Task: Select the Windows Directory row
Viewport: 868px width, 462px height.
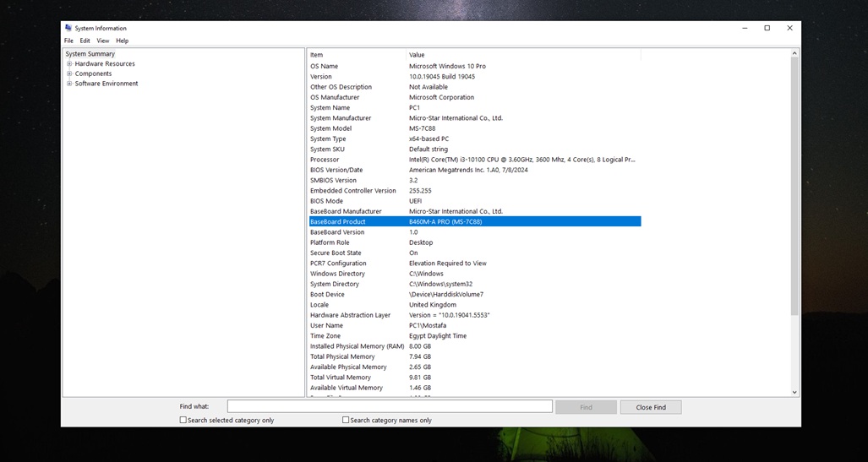Action: pyautogui.click(x=475, y=274)
